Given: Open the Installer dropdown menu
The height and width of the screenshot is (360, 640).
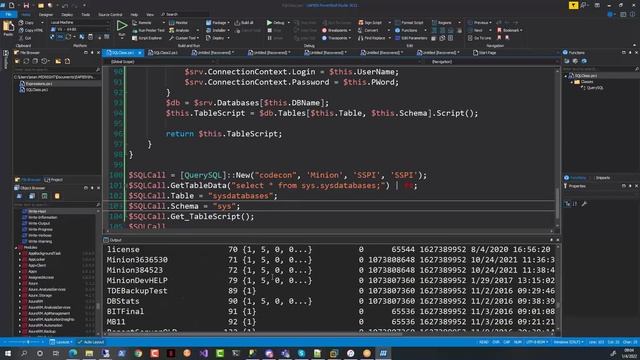Looking at the screenshot, I should click(217, 30).
